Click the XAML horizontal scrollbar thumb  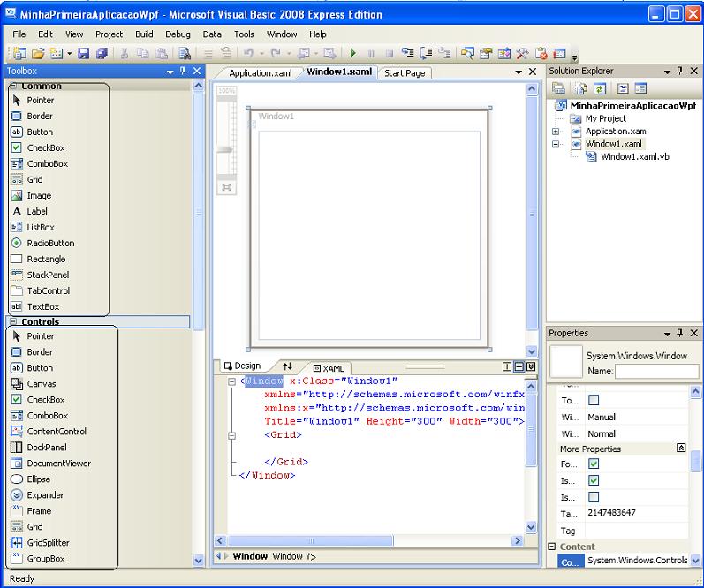click(x=310, y=540)
